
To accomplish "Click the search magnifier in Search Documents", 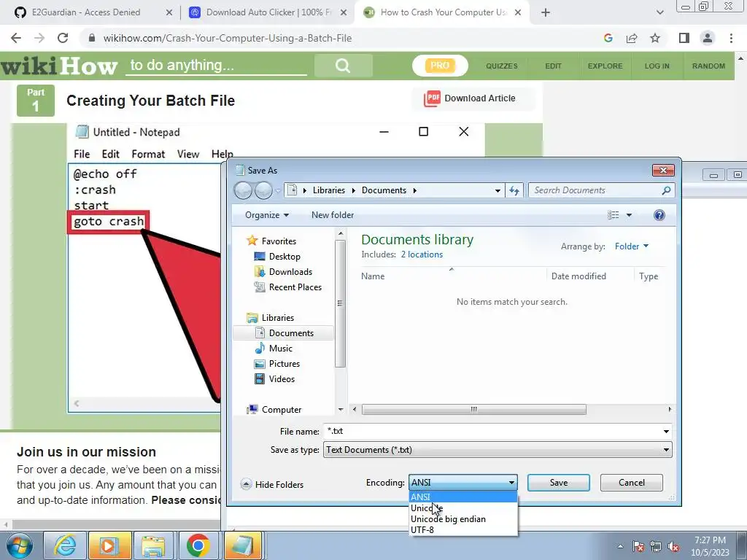I will pos(666,190).
